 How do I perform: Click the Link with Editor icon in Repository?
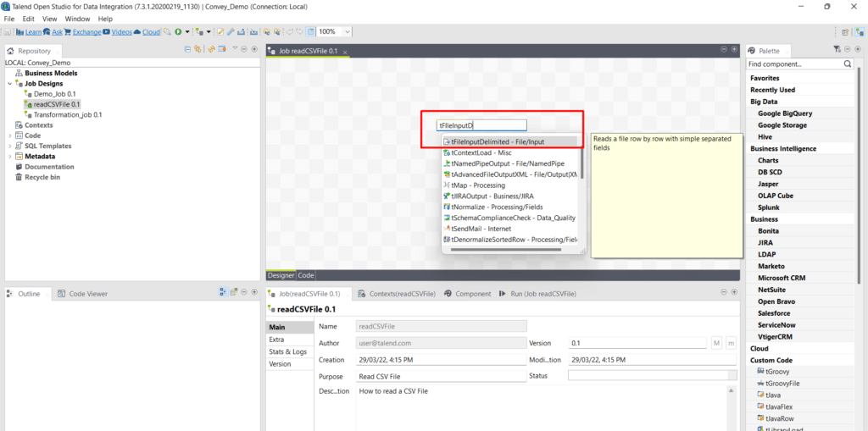(x=198, y=49)
